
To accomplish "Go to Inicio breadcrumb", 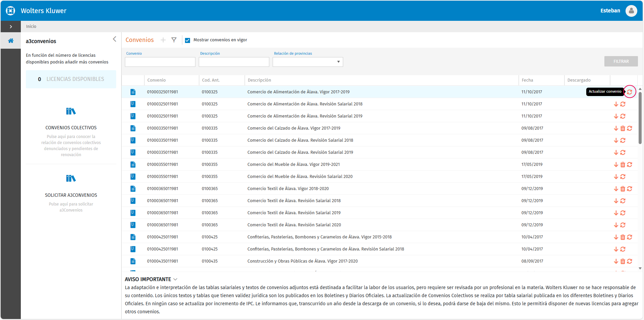I will 31,27.
